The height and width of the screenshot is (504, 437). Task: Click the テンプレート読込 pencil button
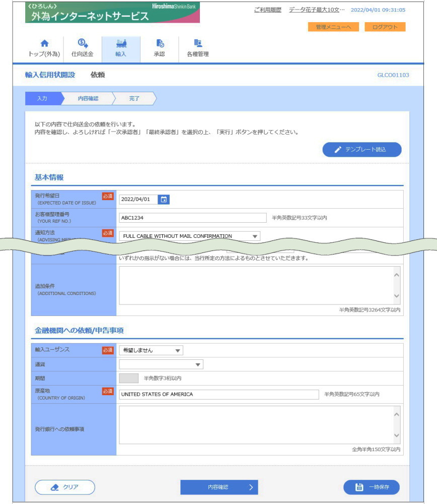click(x=361, y=150)
